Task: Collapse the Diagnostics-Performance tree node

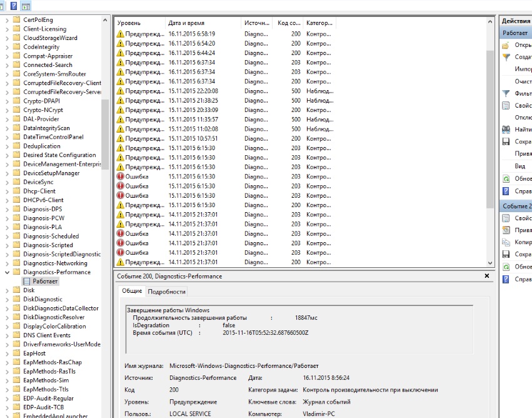Action: (x=7, y=272)
